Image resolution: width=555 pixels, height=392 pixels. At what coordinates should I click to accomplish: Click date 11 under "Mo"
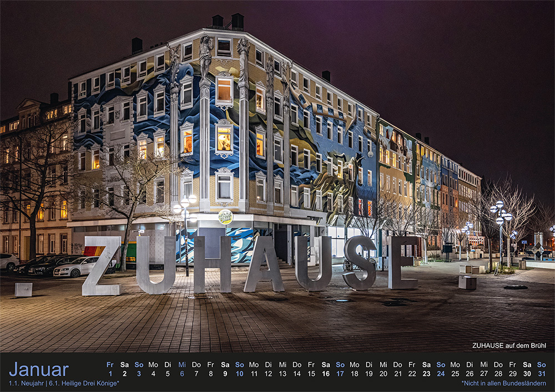(x=254, y=374)
